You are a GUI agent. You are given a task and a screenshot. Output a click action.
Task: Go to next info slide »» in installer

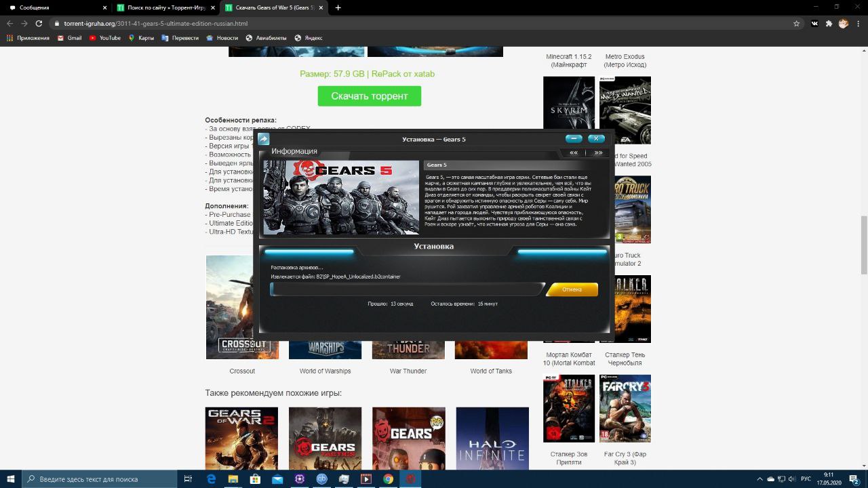click(x=598, y=153)
